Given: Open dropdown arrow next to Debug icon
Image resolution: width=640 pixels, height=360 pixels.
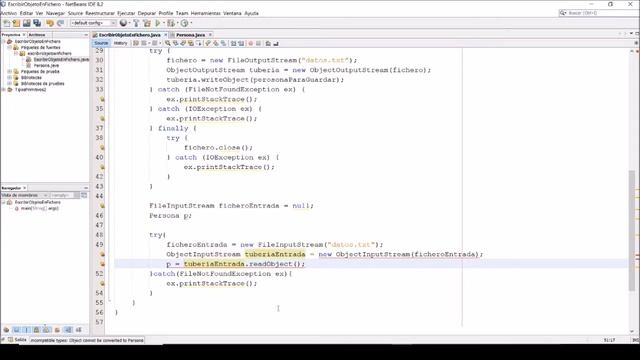Looking at the screenshot, I should tap(177, 23).
